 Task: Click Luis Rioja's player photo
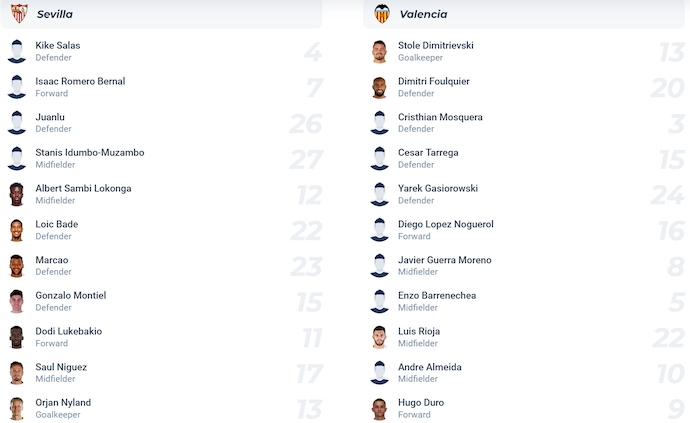click(x=379, y=337)
